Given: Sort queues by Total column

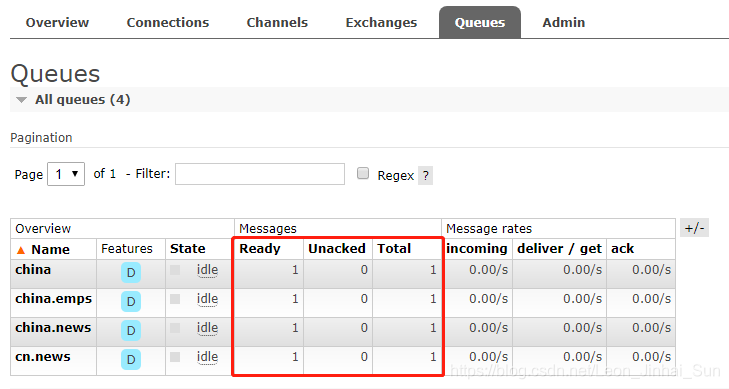Looking at the screenshot, I should [394, 249].
